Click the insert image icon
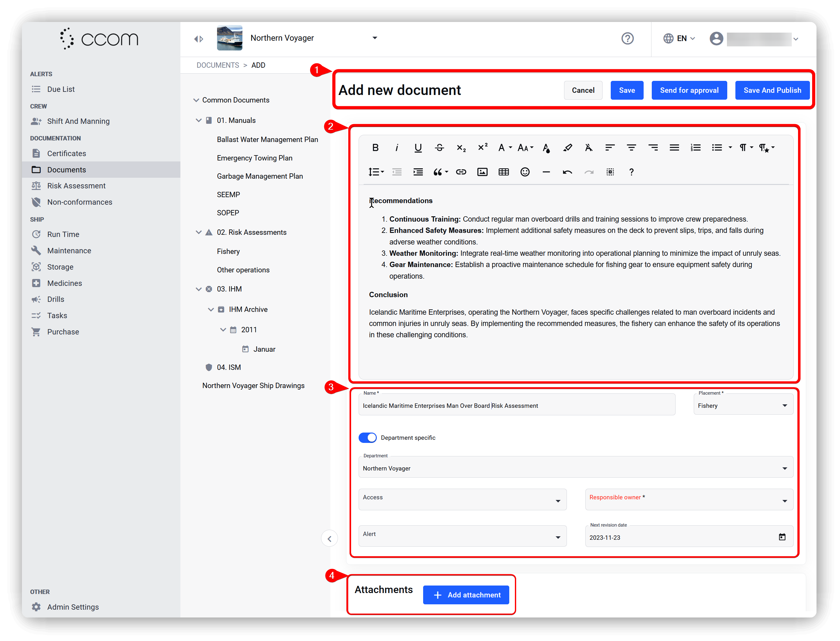 (482, 172)
